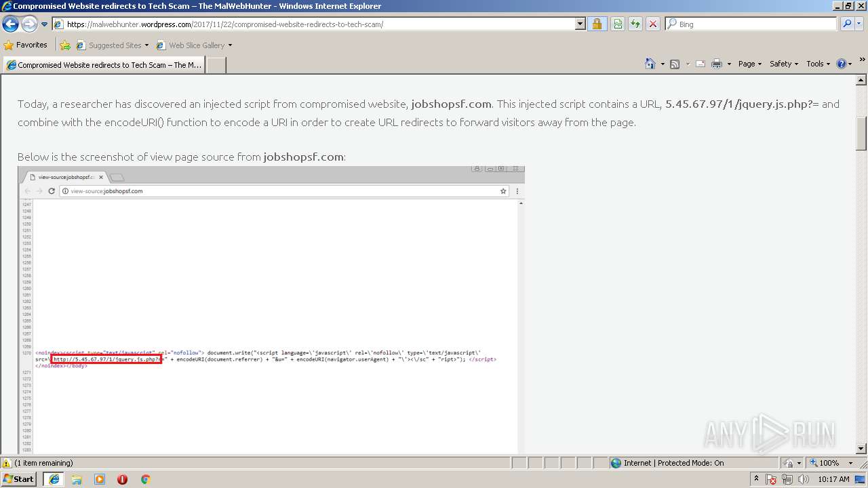Click the Refresh page icon
Viewport: 868px width, 488px height.
(635, 24)
